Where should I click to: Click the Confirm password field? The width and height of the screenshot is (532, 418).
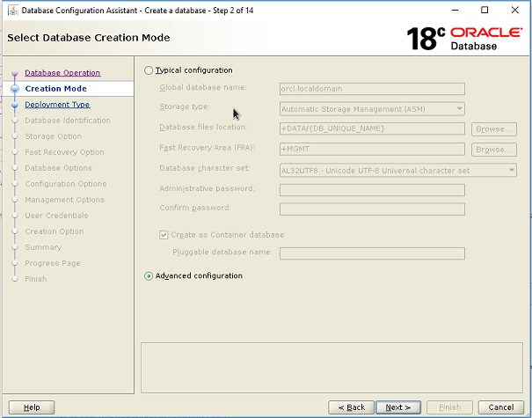(372, 209)
